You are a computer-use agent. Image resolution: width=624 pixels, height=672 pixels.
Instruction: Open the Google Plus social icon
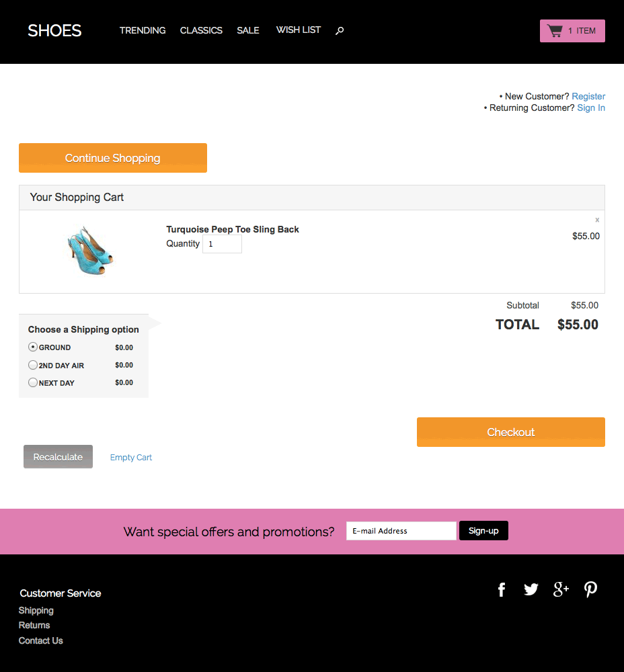pos(561,589)
